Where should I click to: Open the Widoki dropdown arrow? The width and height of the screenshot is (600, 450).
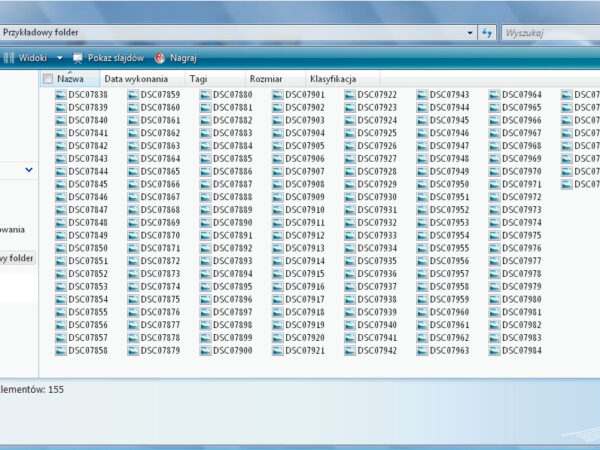pos(60,58)
